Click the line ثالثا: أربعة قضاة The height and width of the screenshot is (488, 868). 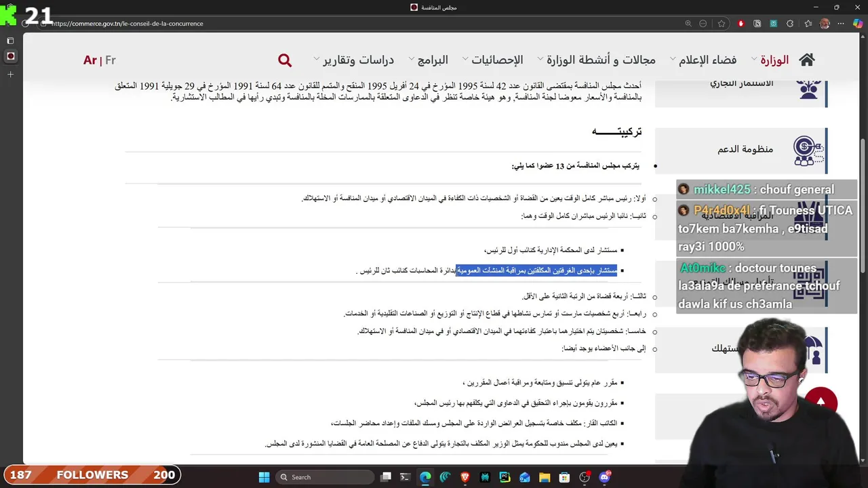point(584,296)
